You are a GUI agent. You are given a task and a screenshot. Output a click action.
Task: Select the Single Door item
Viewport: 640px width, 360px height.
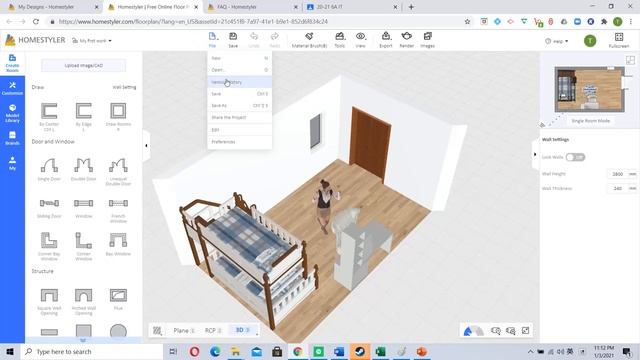(49, 169)
